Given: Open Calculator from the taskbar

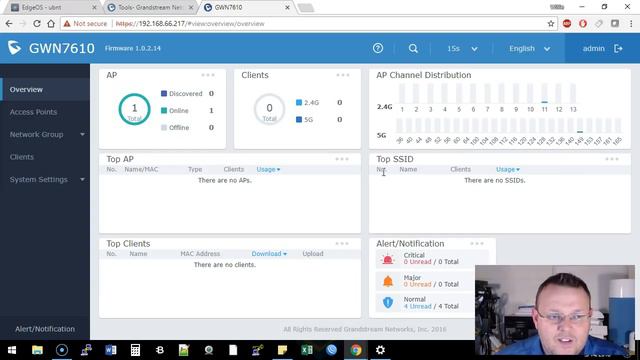Looking at the screenshot, I should click(135, 350).
